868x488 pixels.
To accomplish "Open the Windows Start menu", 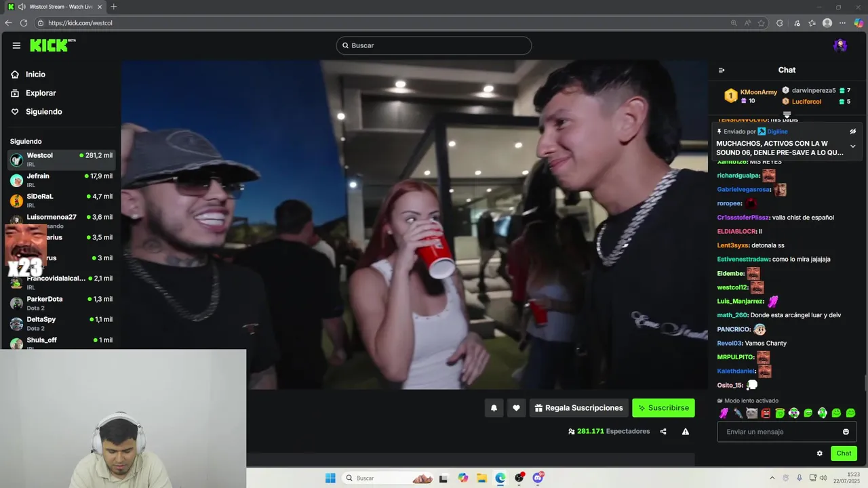I will [330, 478].
